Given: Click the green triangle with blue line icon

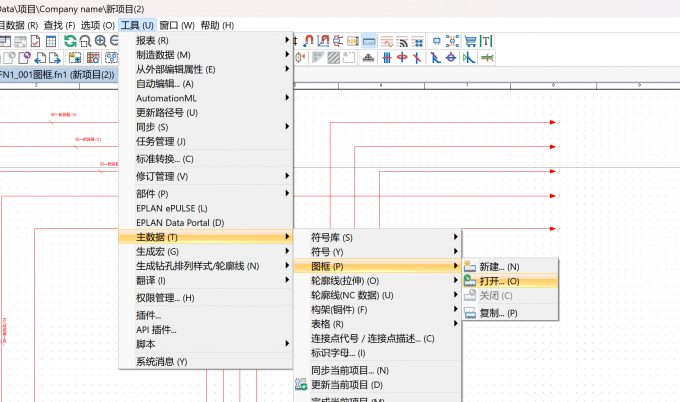Looking at the screenshot, I should click(x=468, y=57).
